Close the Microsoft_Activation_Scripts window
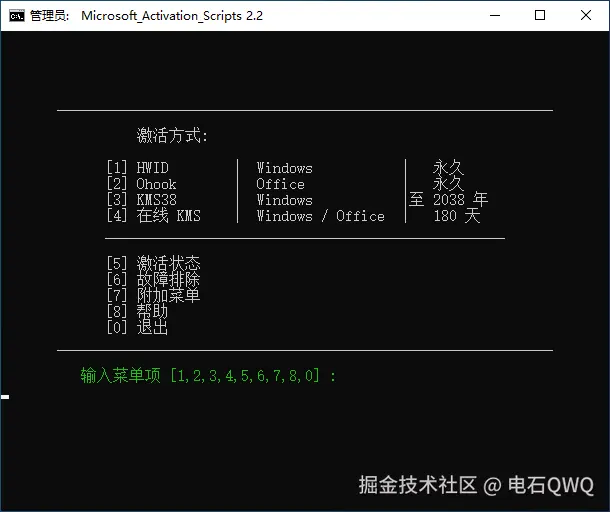The width and height of the screenshot is (610, 512). coord(585,16)
